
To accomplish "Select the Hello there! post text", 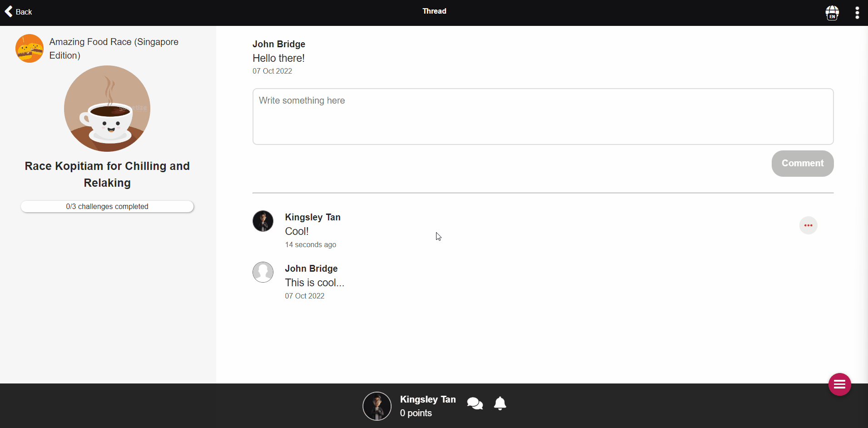I will point(278,58).
